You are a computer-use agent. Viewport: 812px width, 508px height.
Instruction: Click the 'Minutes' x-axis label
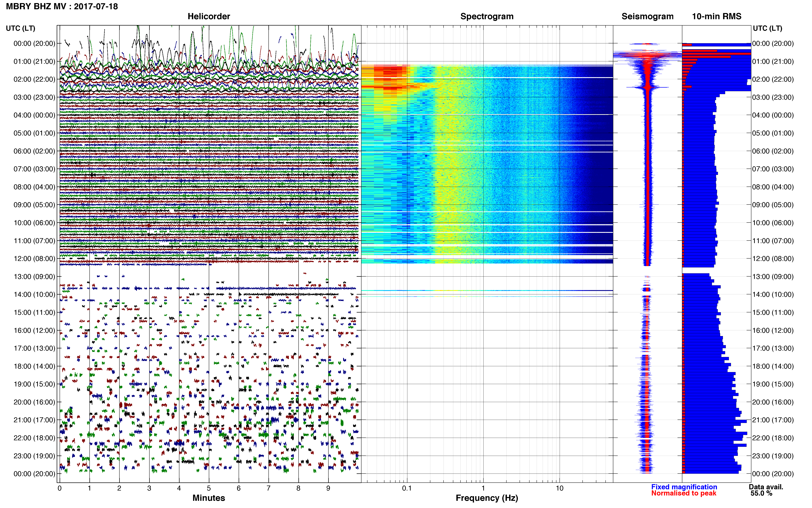208,498
